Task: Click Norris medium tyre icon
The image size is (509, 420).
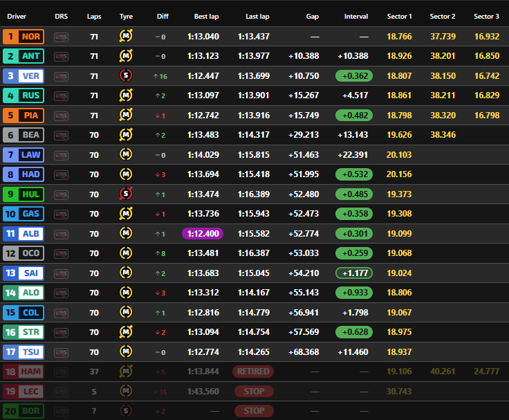Action: click(126, 37)
